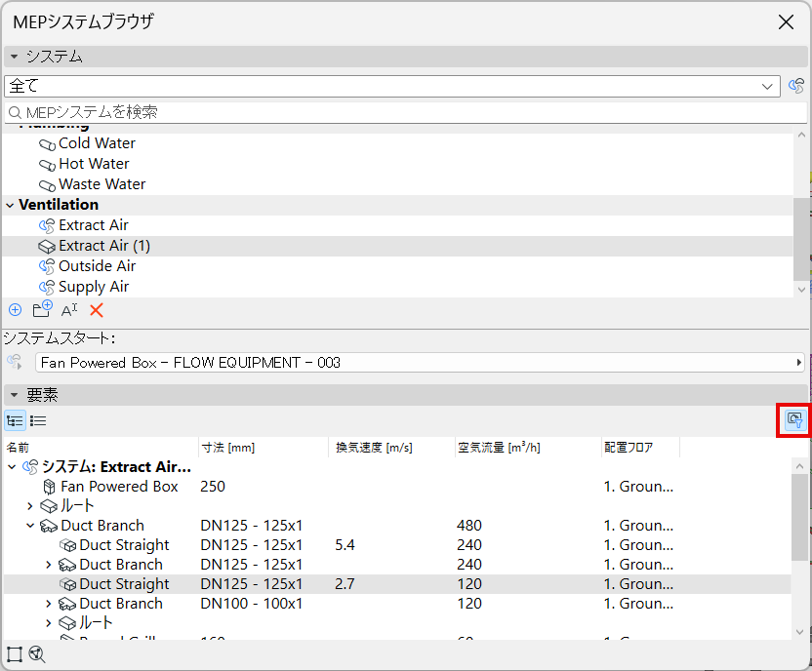
Task: Click the Cold Water pipe icon
Action: pos(47,144)
